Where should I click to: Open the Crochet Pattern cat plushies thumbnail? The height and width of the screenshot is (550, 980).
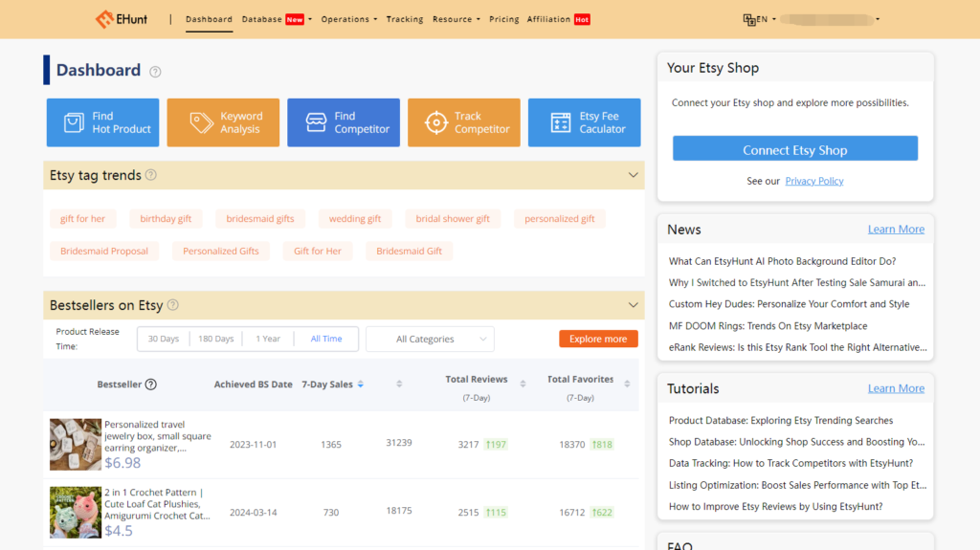point(76,513)
